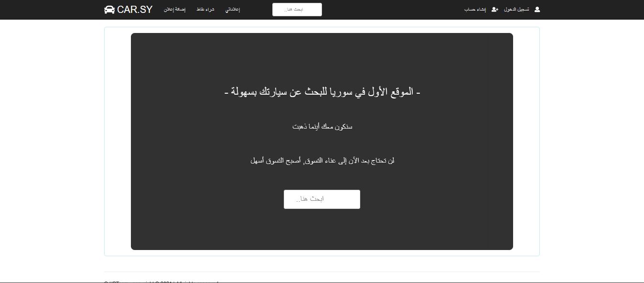644x283 pixels.
Task: Click the copyright footer text
Action: pyautogui.click(x=161, y=282)
